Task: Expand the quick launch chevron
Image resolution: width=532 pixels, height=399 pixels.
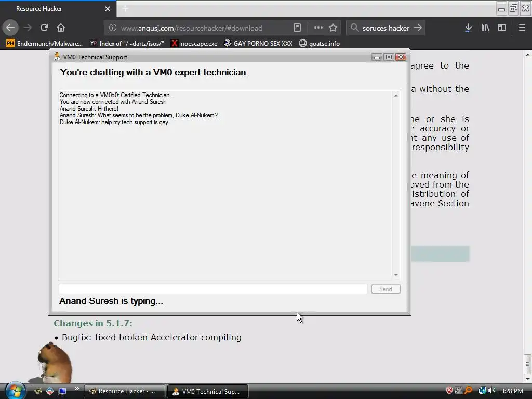Action: [x=77, y=389]
